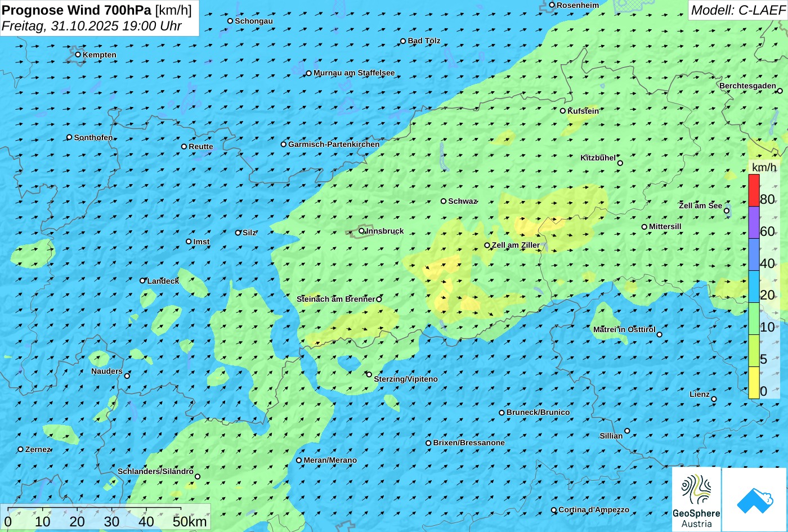Click the Berchtesgaden location marker

(780, 91)
